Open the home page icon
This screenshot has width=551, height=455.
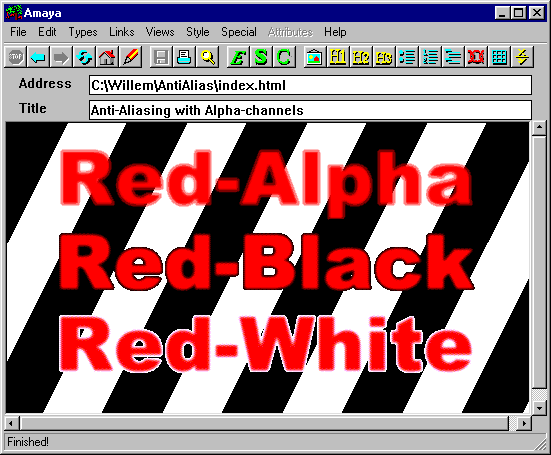click(108, 57)
